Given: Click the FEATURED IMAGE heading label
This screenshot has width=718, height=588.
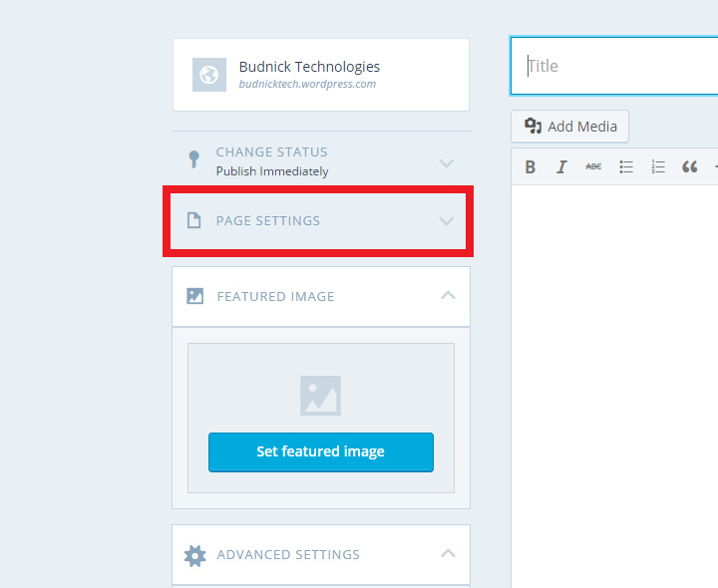Looking at the screenshot, I should tap(275, 297).
